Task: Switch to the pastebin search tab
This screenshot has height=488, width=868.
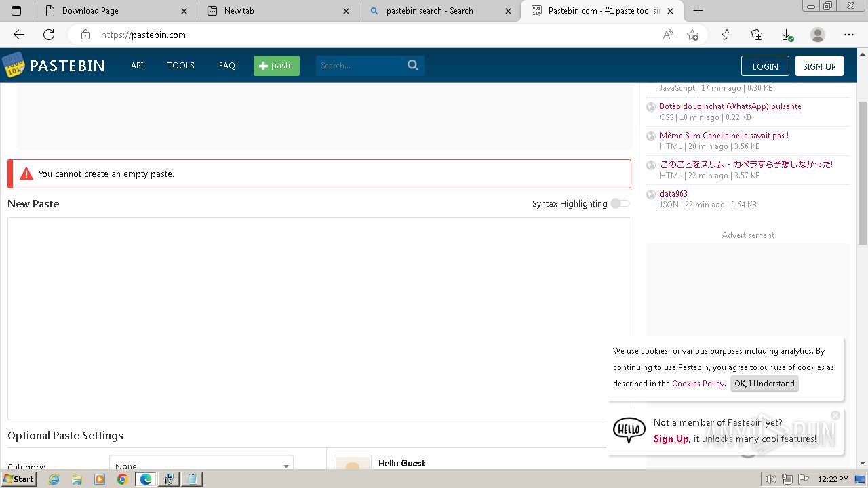Action: pyautogui.click(x=439, y=11)
